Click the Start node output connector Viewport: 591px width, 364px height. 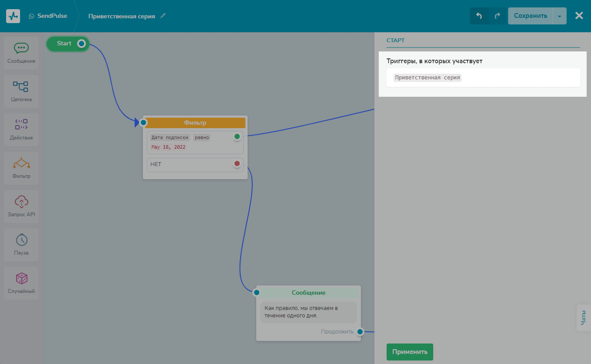coord(82,44)
